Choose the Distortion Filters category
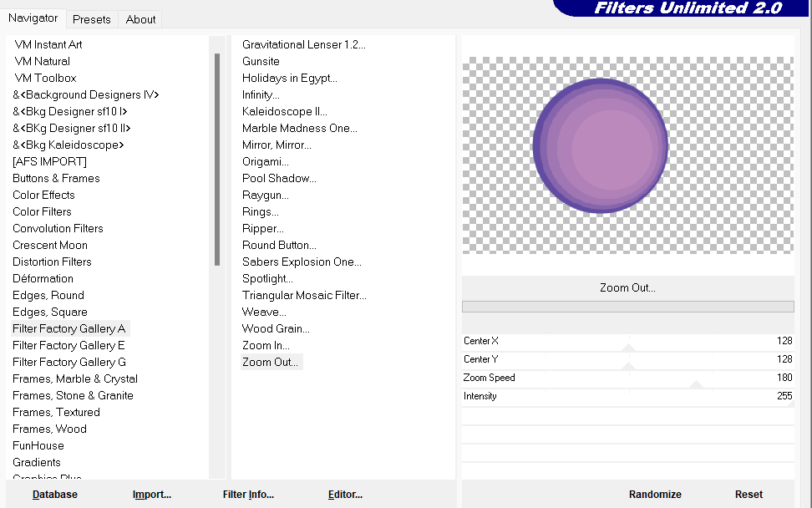 click(x=52, y=262)
